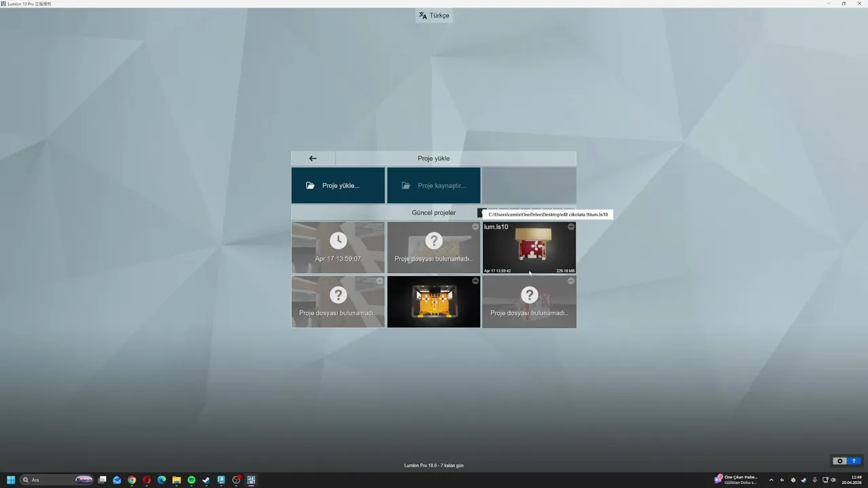
Task: Remove the missing project next to the autosave tile
Action: (475, 226)
